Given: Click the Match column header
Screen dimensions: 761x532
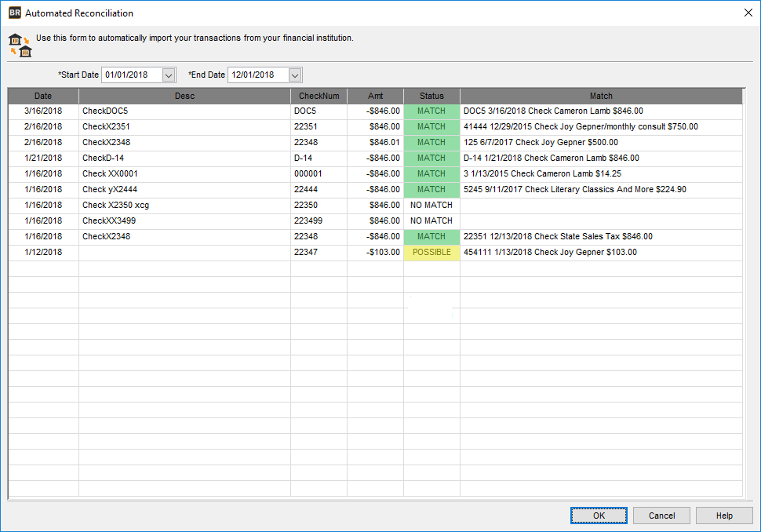Looking at the screenshot, I should click(x=601, y=95).
